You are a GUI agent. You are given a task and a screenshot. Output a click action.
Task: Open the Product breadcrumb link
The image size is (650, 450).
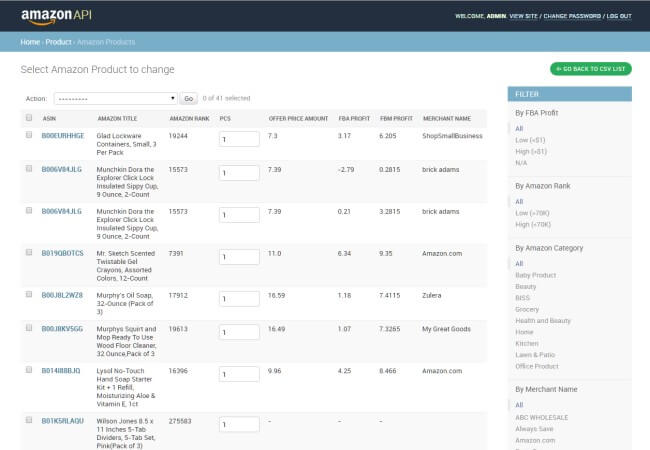coord(59,42)
